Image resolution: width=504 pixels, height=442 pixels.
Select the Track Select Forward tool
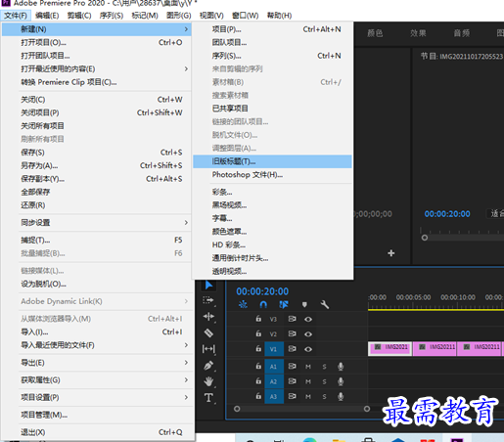(x=208, y=300)
